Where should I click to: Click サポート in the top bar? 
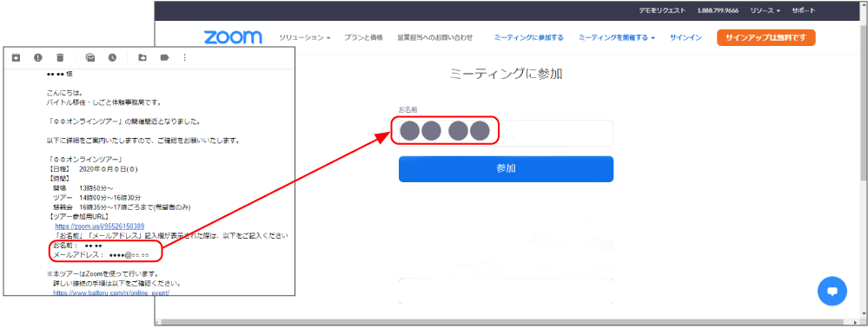pos(803,10)
